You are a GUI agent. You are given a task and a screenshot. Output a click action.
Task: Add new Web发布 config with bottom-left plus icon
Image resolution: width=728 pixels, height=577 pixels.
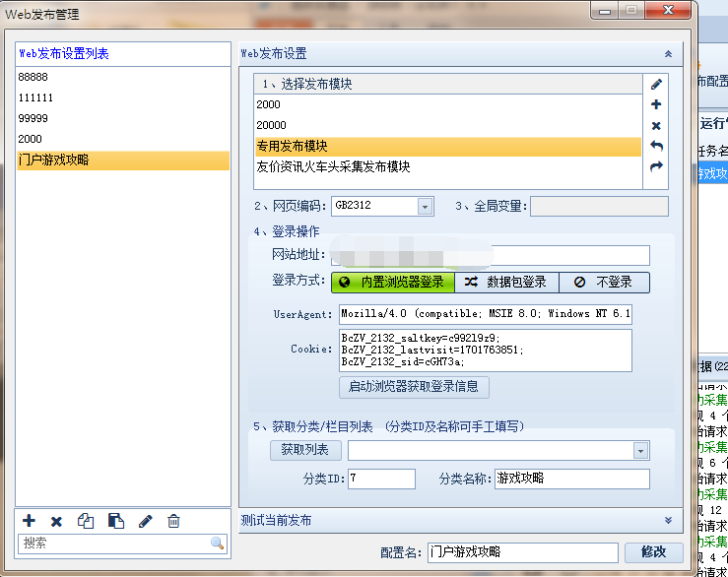(29, 521)
